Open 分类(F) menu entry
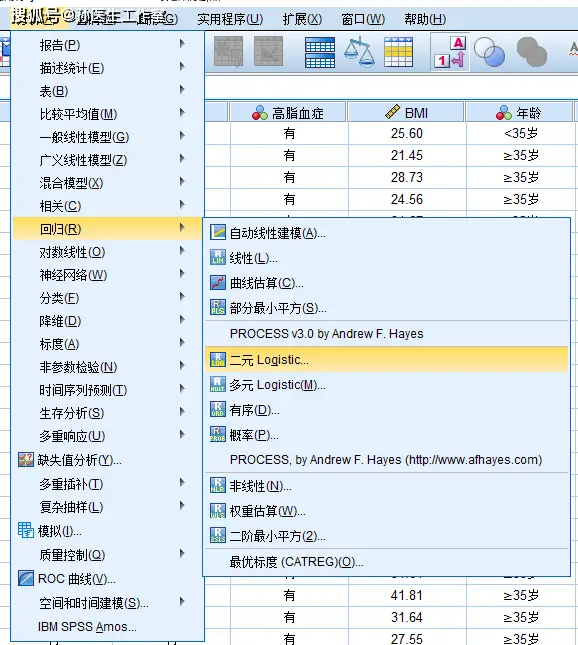 [107, 298]
